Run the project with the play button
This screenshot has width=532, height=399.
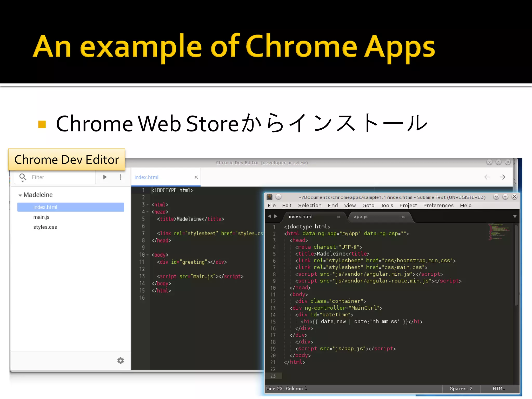point(105,177)
